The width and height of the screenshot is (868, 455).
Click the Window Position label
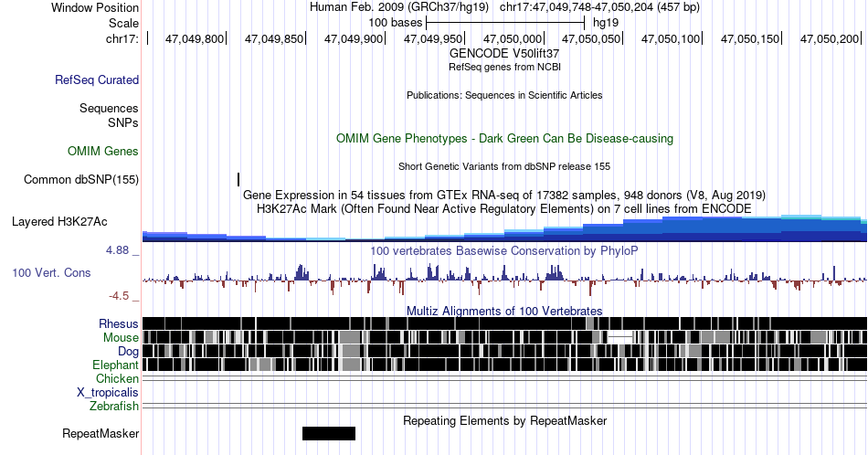95,7
